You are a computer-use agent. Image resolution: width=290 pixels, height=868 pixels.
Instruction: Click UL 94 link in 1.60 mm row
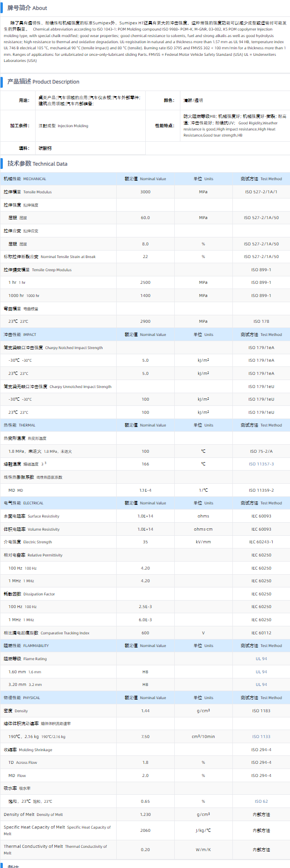[x=261, y=672]
